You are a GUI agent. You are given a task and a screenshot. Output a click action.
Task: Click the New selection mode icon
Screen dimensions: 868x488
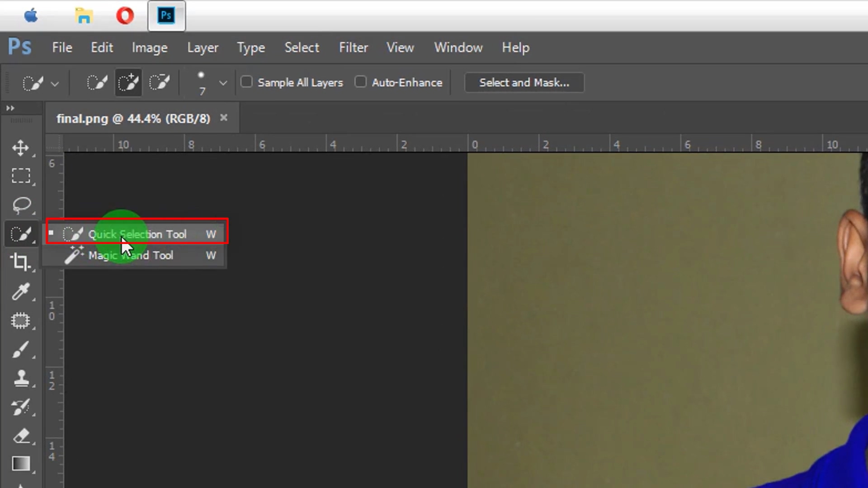[x=97, y=83]
